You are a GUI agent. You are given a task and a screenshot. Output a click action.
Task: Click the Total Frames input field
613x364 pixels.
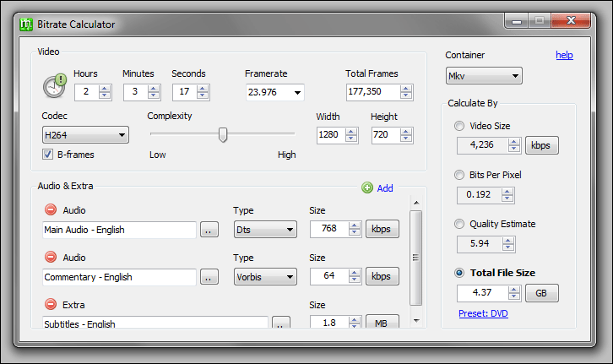(373, 92)
